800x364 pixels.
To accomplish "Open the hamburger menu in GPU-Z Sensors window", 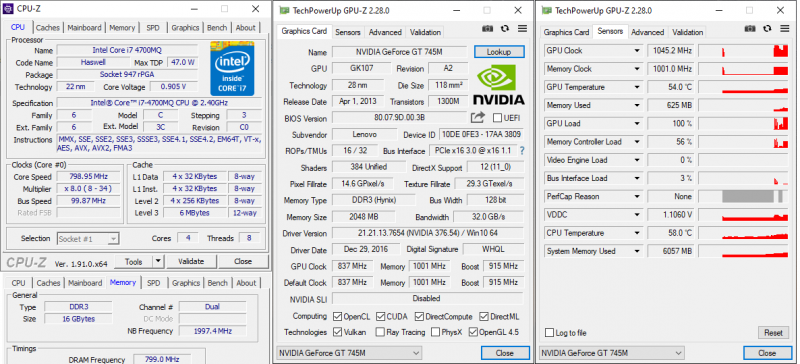I will pos(784,29).
